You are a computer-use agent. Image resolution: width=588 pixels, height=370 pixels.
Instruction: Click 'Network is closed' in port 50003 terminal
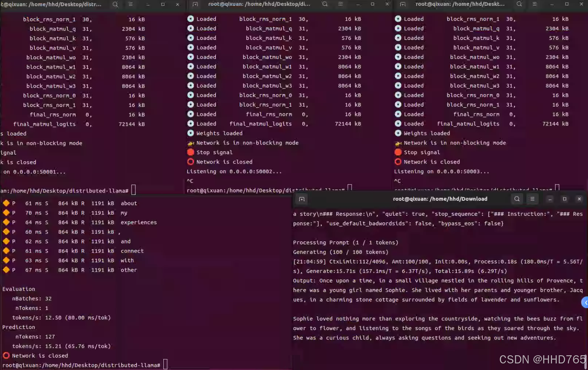432,162
